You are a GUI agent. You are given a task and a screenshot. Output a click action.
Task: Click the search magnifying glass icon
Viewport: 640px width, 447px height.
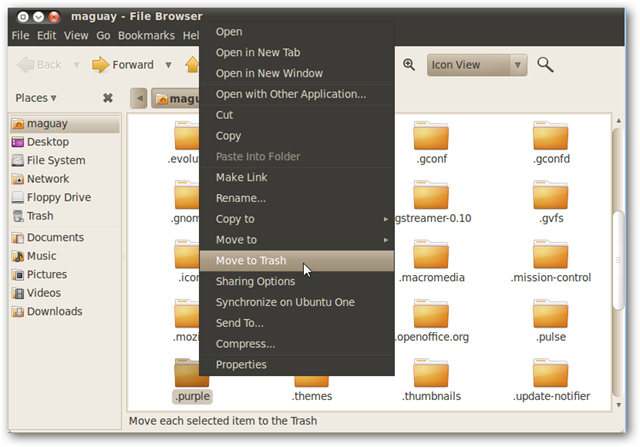(545, 65)
